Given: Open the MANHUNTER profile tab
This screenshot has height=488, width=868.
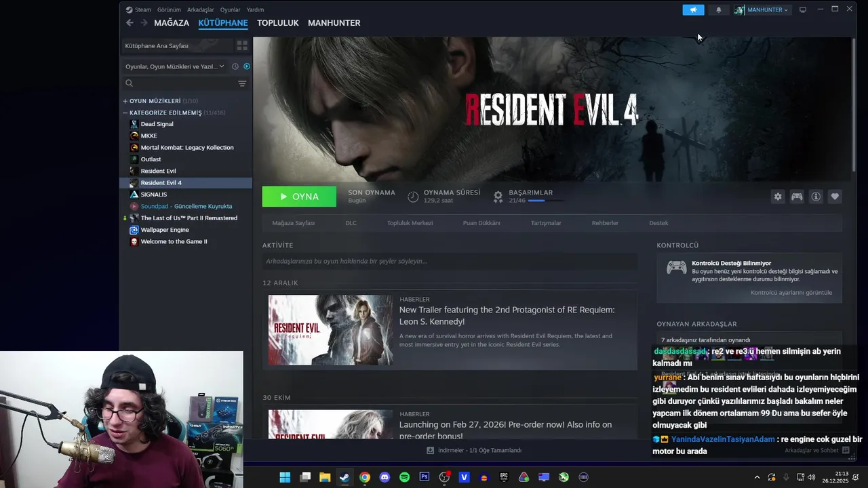Looking at the screenshot, I should (334, 23).
